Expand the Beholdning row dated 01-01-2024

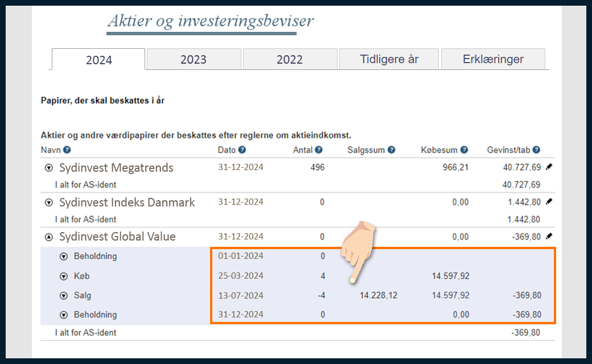pyautogui.click(x=64, y=257)
